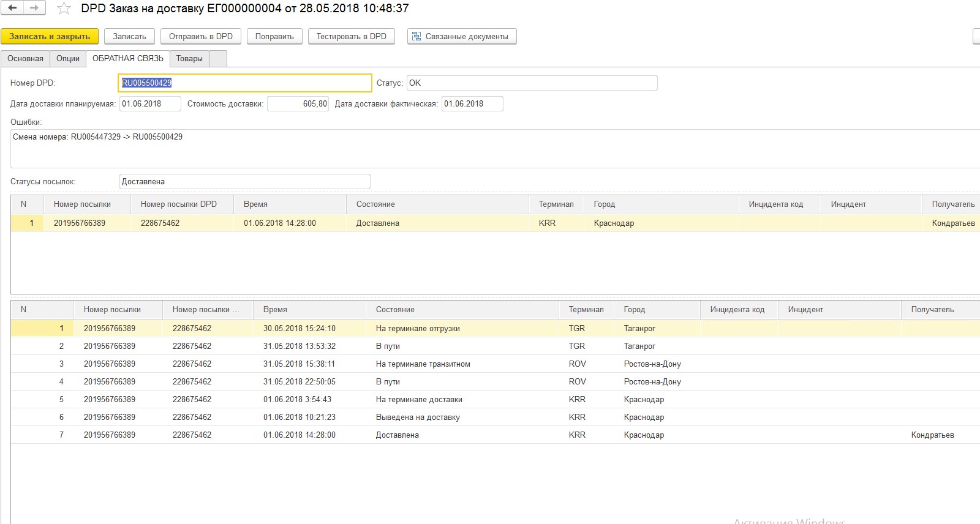980x524 pixels.
Task: Click upper table 'Состояние' column header
Action: pos(437,204)
